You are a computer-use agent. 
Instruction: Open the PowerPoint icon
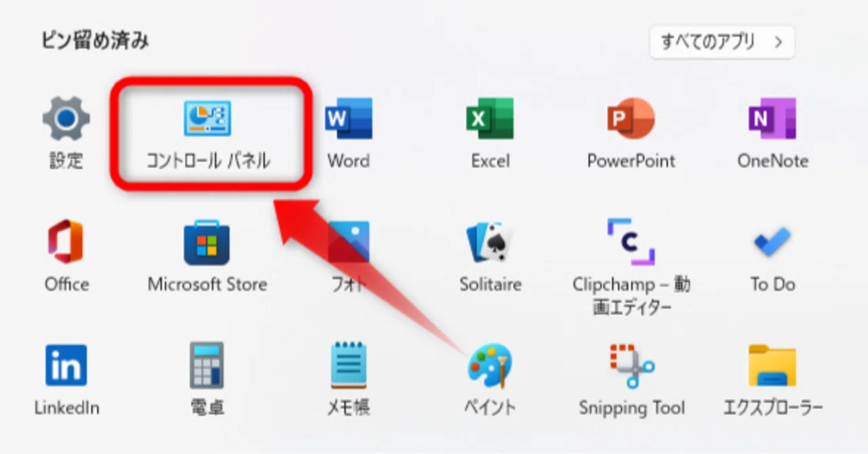click(x=631, y=119)
